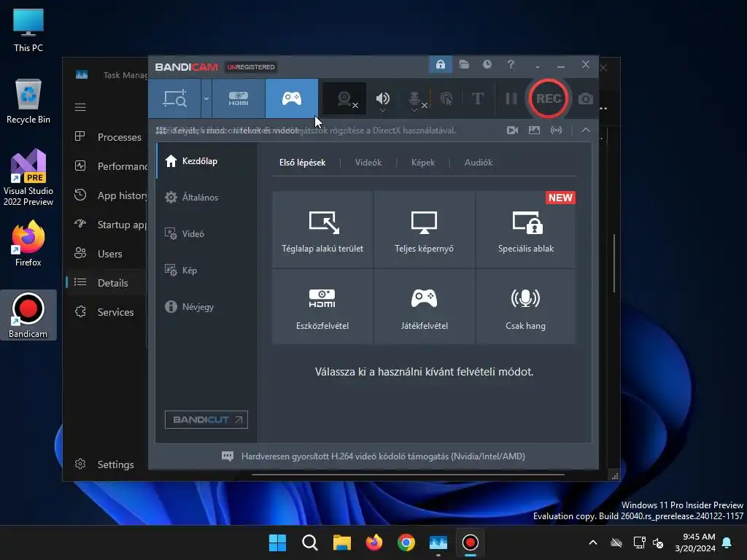Select the Bandicam desktop shortcut
Screen dimensions: 747x560
pos(28,315)
